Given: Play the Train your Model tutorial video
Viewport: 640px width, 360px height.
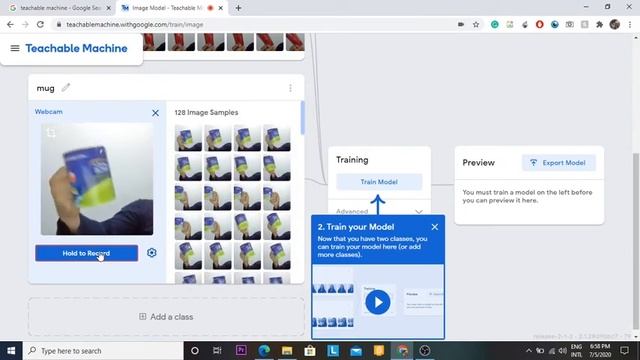Looking at the screenshot, I should 378,302.
